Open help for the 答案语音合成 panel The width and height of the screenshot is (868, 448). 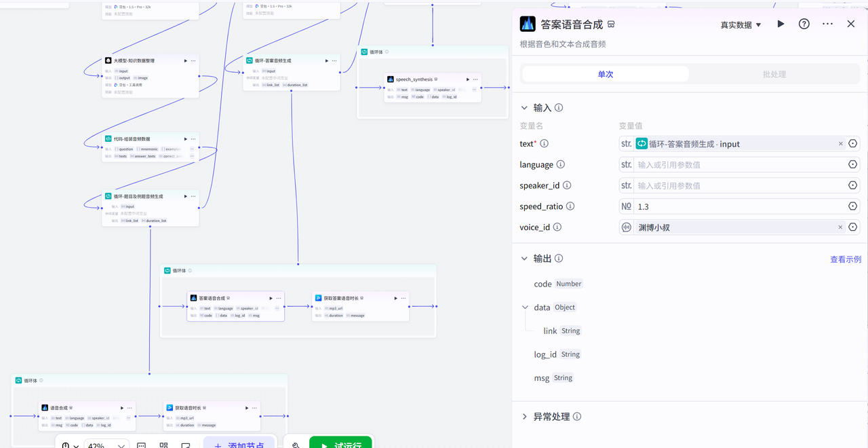tap(804, 24)
